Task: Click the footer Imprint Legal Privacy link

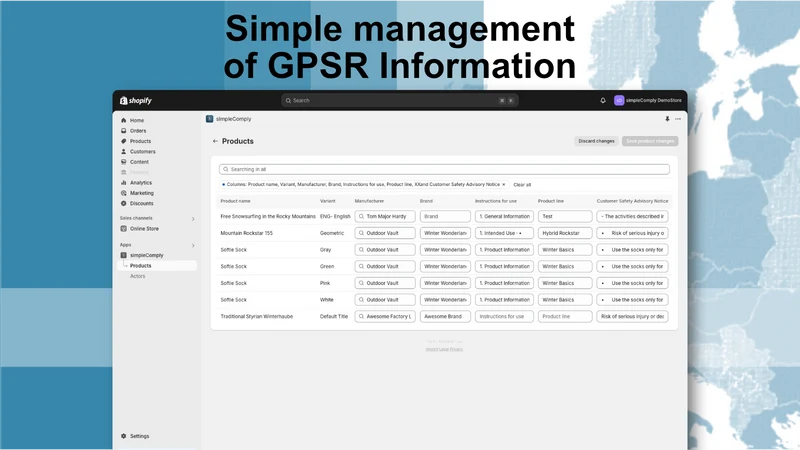Action: pyautogui.click(x=444, y=349)
